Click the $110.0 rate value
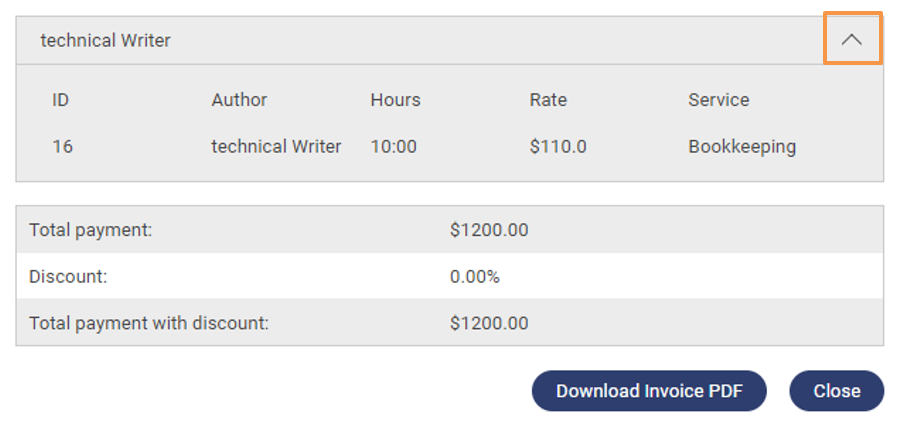 tap(558, 147)
